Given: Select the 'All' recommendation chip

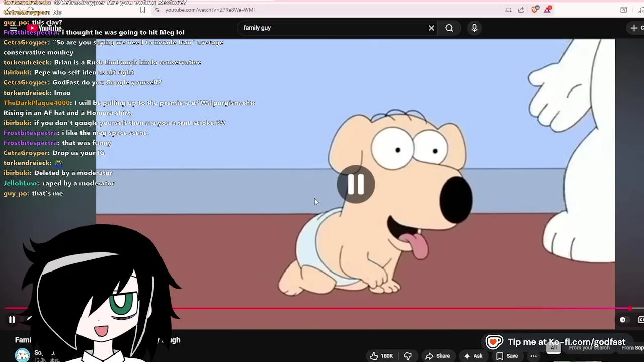Looking at the screenshot, I should click(554, 348).
